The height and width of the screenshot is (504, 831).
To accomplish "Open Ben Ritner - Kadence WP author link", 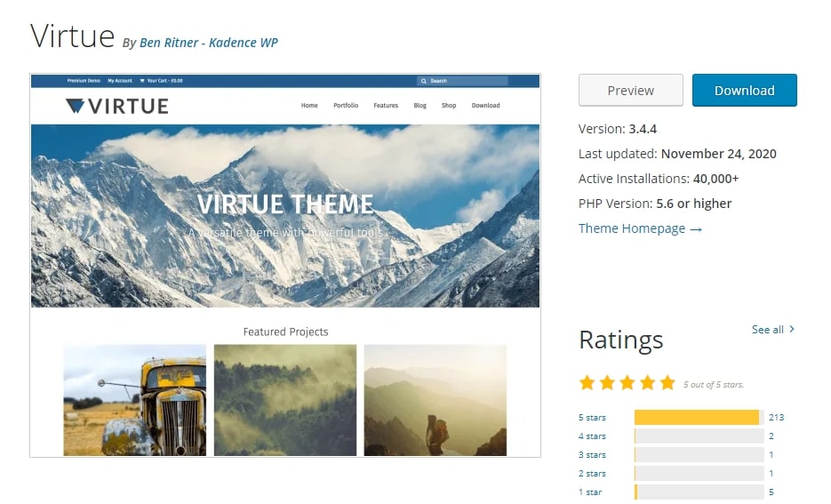I will pyautogui.click(x=208, y=43).
